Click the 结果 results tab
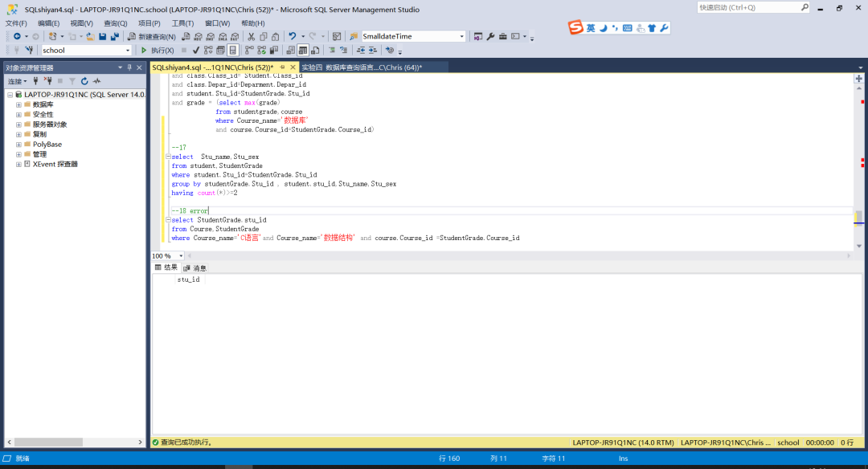 point(166,267)
